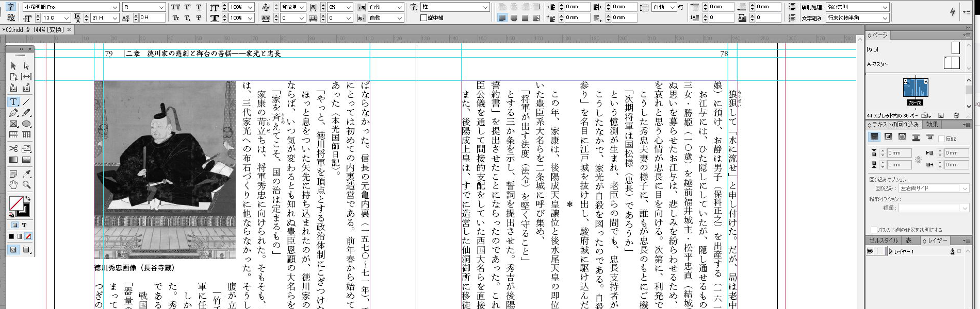Open the control panel flyout menu
Screen dimensions: 980x309
967,11
